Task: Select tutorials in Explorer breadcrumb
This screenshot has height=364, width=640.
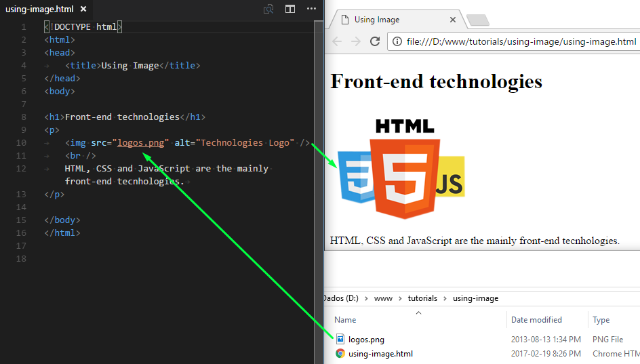Action: tap(422, 298)
